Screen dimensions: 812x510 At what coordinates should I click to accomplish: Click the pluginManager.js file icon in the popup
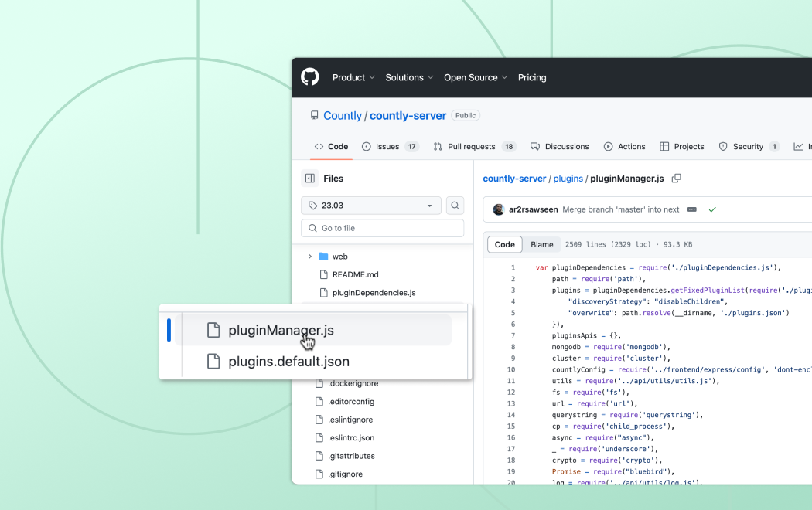[213, 329]
